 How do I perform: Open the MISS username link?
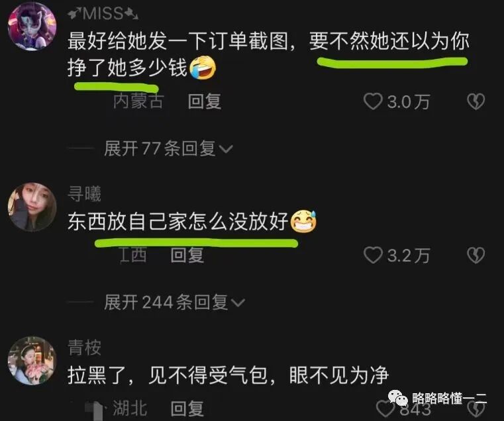pos(103,14)
